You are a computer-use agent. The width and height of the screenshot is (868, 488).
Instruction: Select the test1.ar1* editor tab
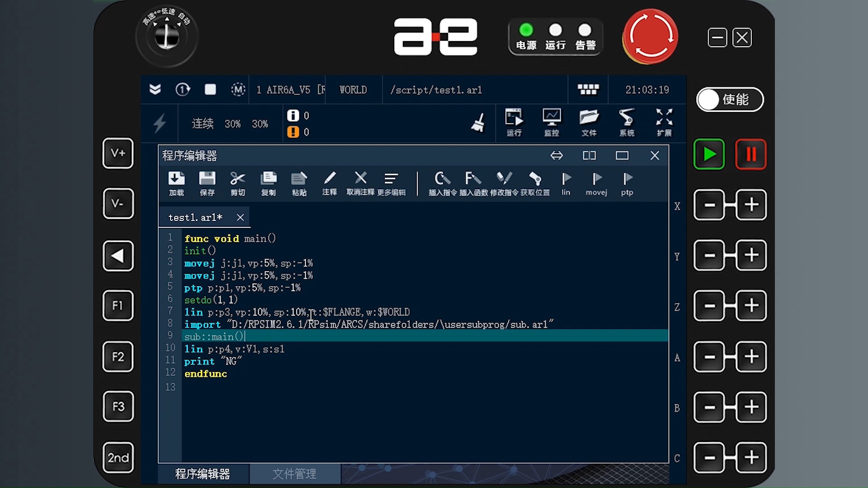(x=195, y=217)
